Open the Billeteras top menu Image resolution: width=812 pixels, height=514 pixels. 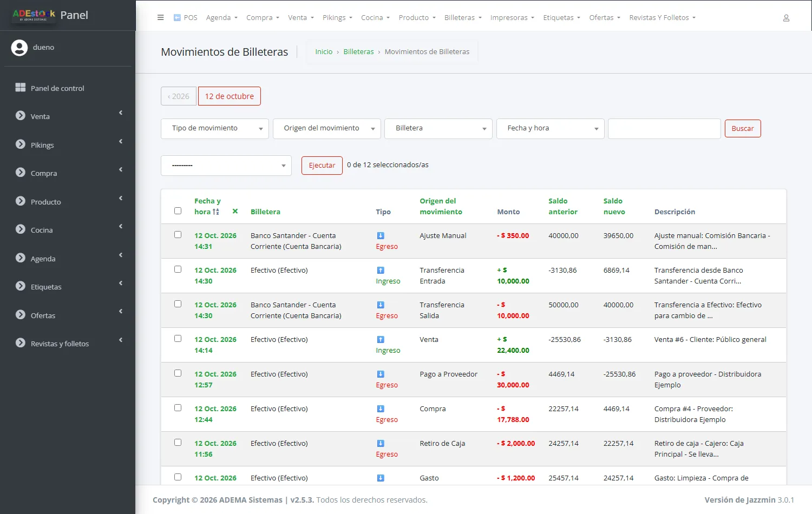(463, 18)
